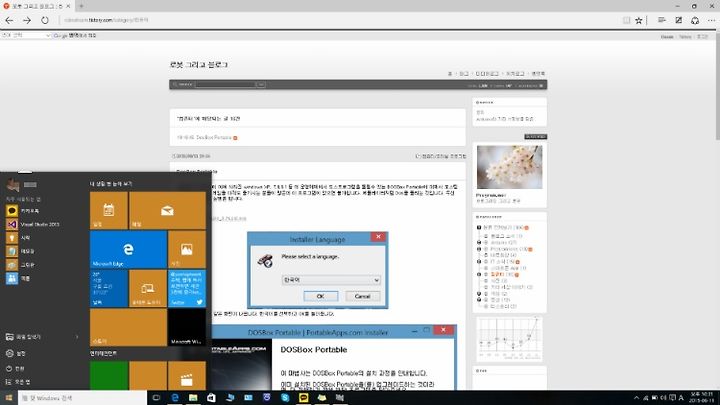Open the Phone Companion tile
720x405 pixels.
coord(147,288)
